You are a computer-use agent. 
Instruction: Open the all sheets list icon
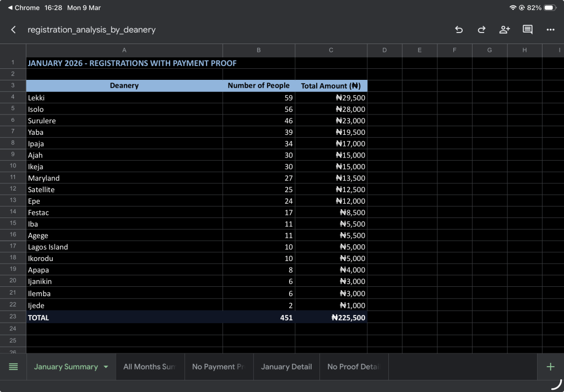click(x=13, y=367)
